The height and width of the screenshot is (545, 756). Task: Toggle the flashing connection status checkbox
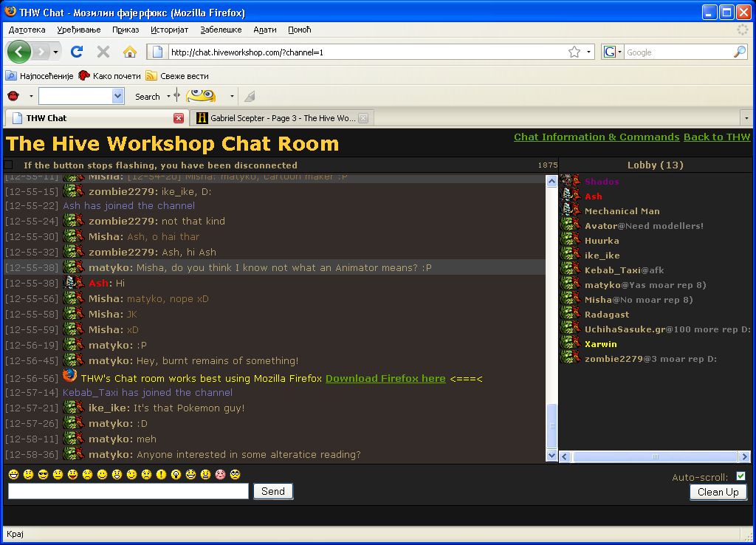pos(8,165)
